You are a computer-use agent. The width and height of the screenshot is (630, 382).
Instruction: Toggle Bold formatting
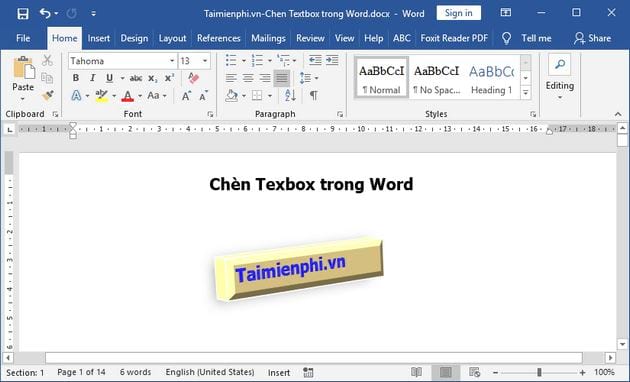(x=76, y=78)
